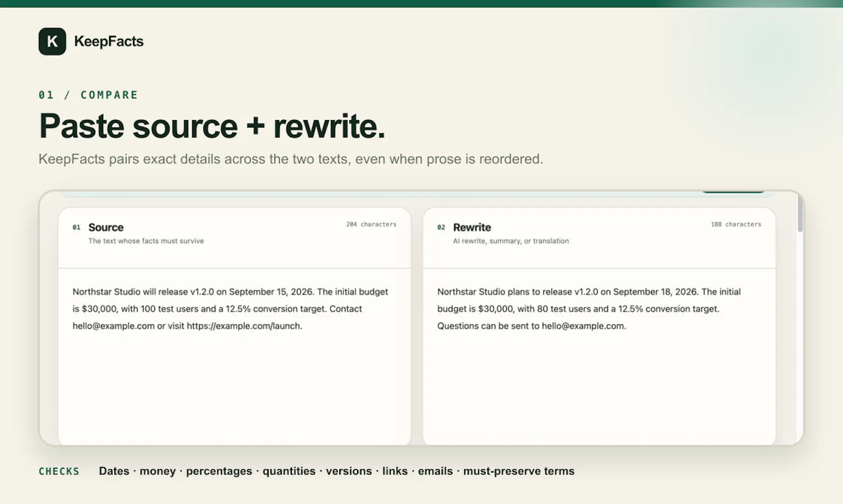
Task: Click the "01" number badge beside Source
Action: (x=76, y=228)
